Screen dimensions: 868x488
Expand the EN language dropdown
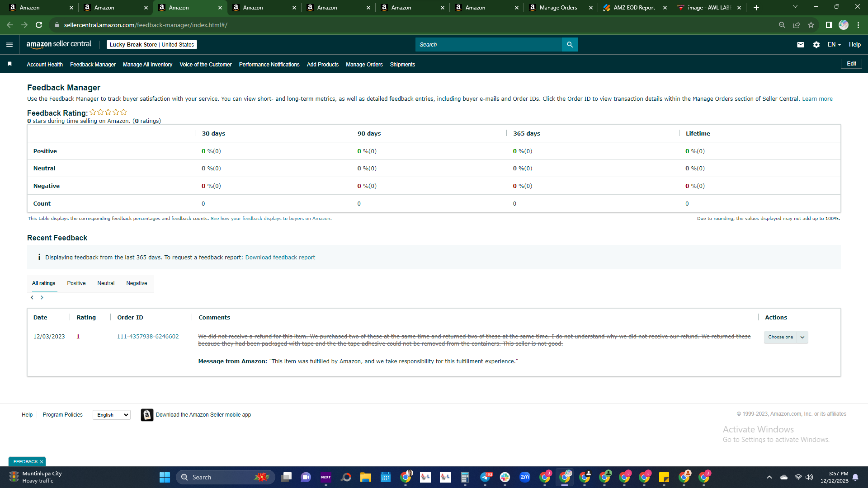[834, 44]
